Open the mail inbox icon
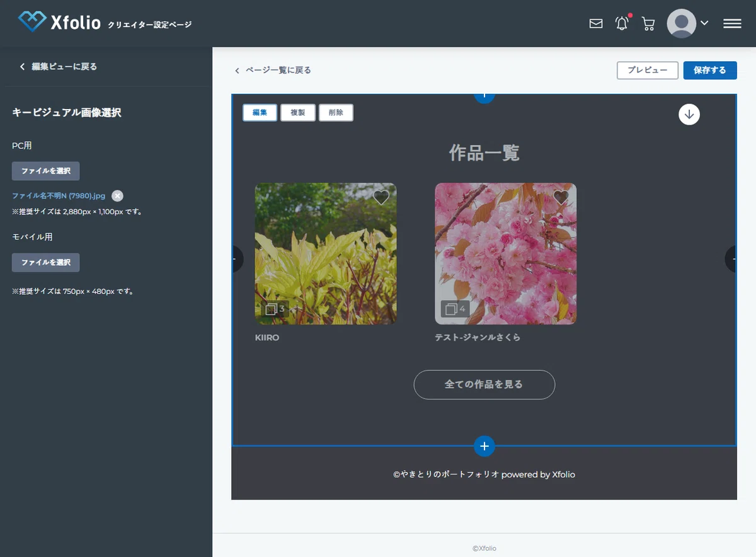This screenshot has width=756, height=557. 596,24
